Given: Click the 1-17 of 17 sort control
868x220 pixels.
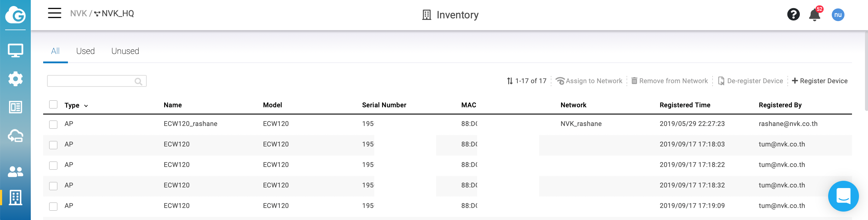Looking at the screenshot, I should pyautogui.click(x=526, y=81).
